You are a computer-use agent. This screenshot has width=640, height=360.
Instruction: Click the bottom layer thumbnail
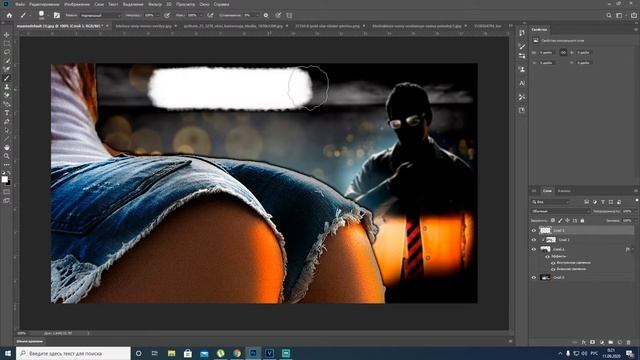click(545, 277)
